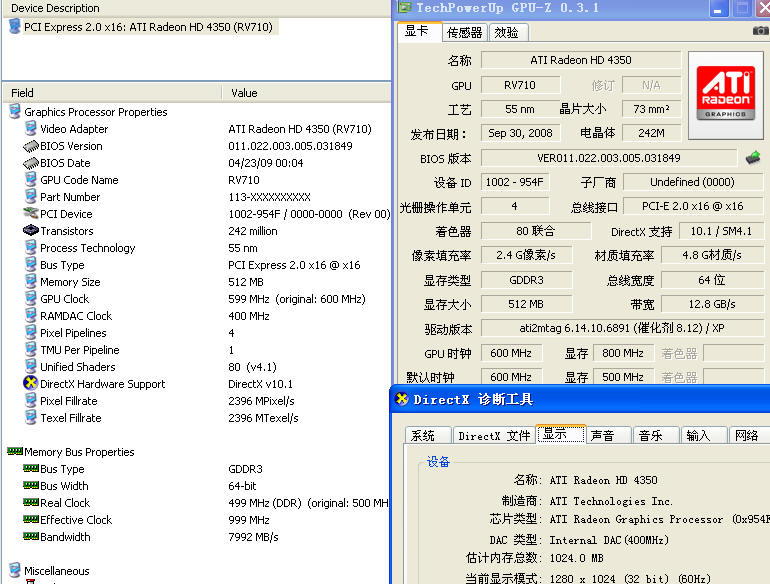Open the DirectX 文件 tab
Screen dimensions: 770x584
point(494,435)
